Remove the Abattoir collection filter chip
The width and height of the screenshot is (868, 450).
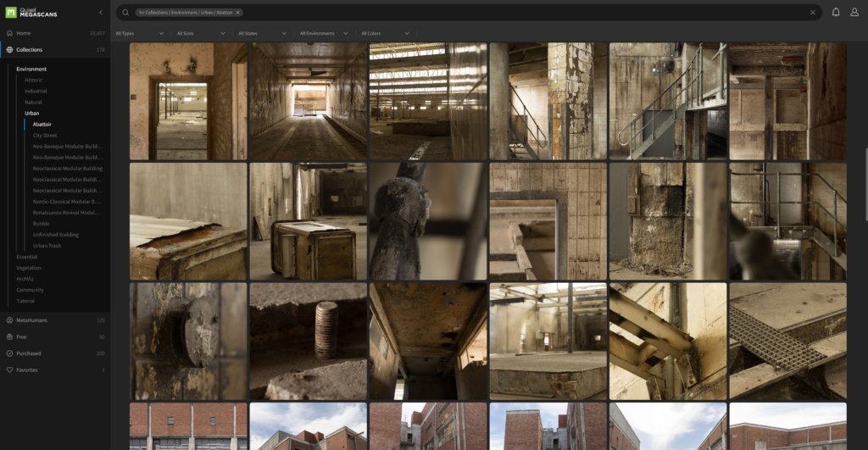237,13
